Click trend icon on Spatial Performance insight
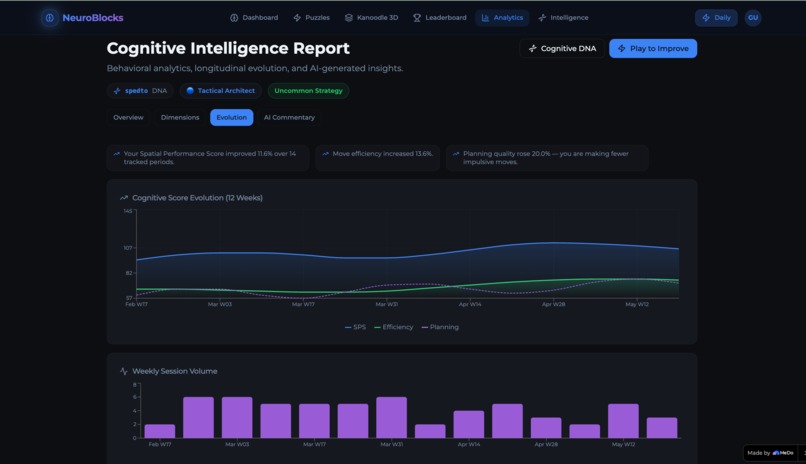Viewport: 806px width, 464px height. [117, 154]
